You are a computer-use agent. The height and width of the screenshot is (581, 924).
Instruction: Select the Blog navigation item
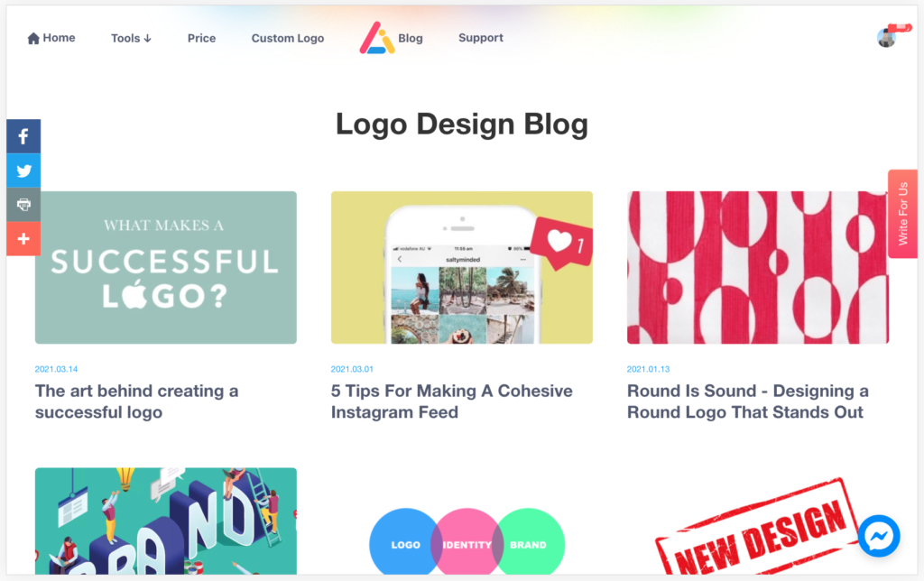click(x=411, y=38)
